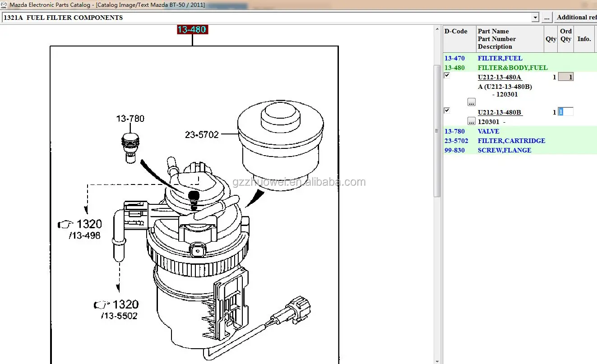Select the 23-5702 FILTER,CARTRIDGE row

tap(520, 141)
